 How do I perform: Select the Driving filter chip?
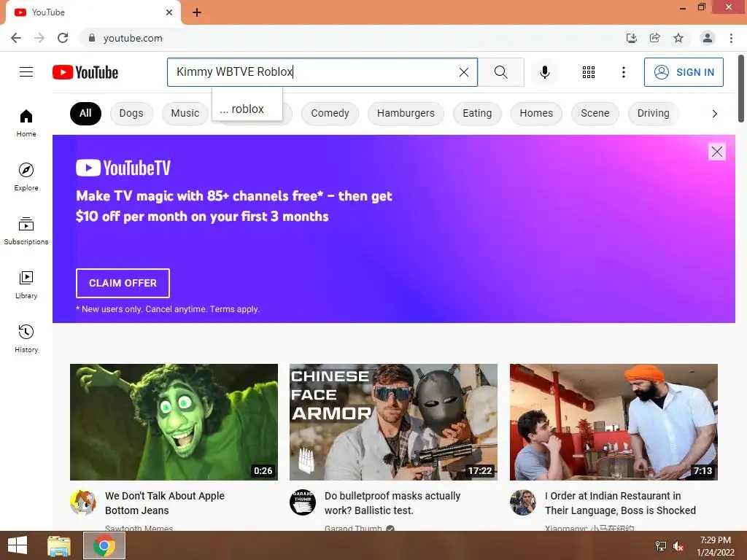coord(653,113)
